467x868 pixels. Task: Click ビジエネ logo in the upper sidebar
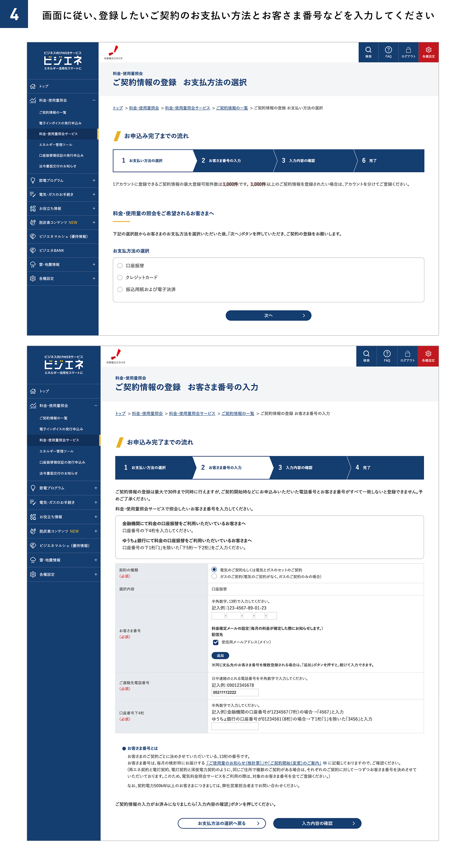click(x=63, y=61)
